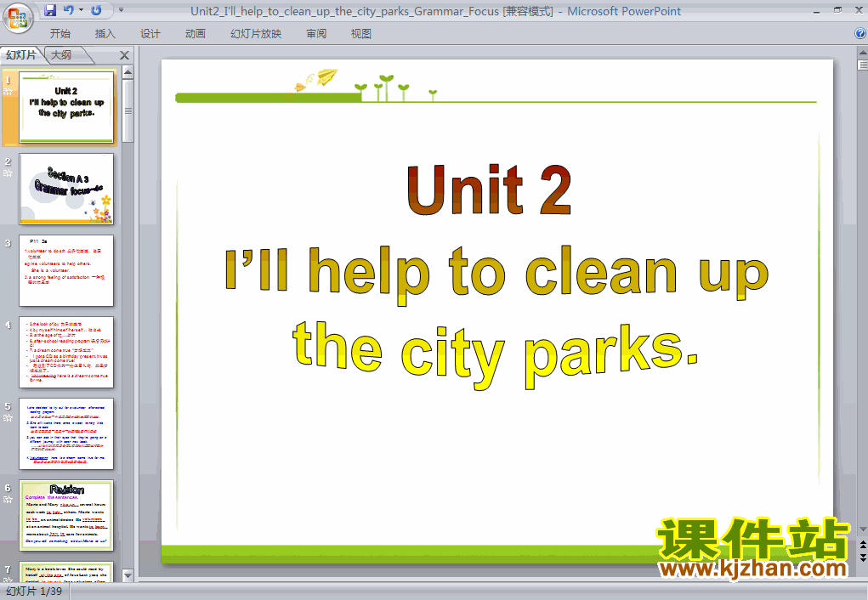
Task: Select slide 5 thumbnail with blue text
Action: pyautogui.click(x=66, y=434)
